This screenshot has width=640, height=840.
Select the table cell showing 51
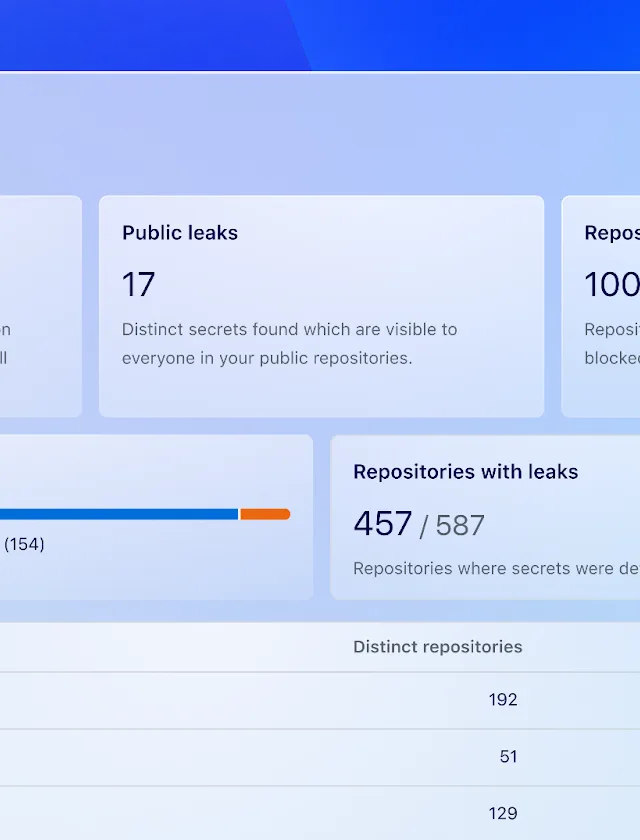tap(508, 757)
